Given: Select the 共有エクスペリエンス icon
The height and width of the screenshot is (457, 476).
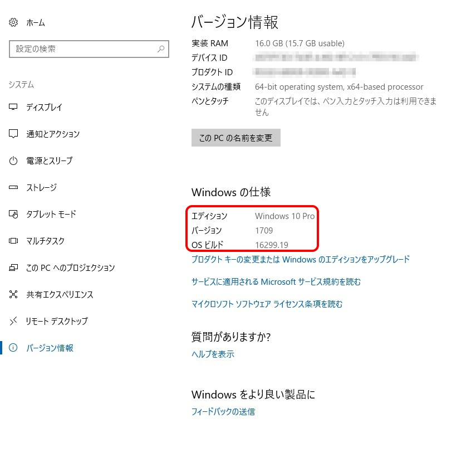Looking at the screenshot, I should click(x=13, y=295).
